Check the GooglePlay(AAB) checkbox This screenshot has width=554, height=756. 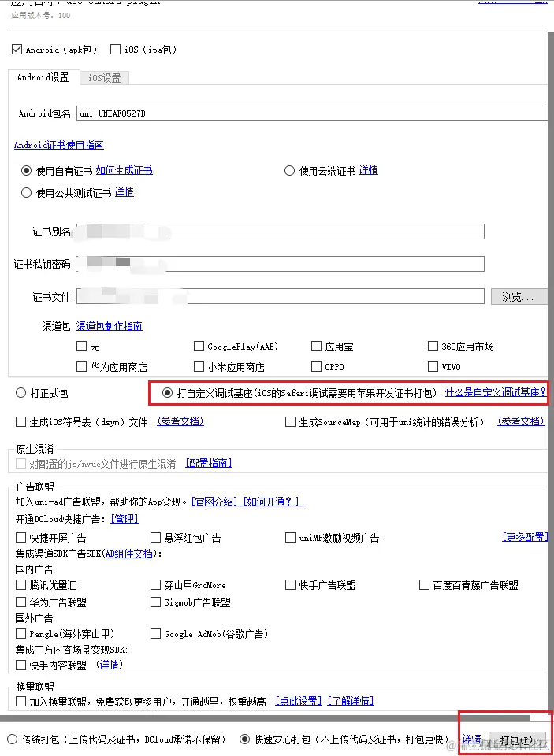(x=199, y=346)
